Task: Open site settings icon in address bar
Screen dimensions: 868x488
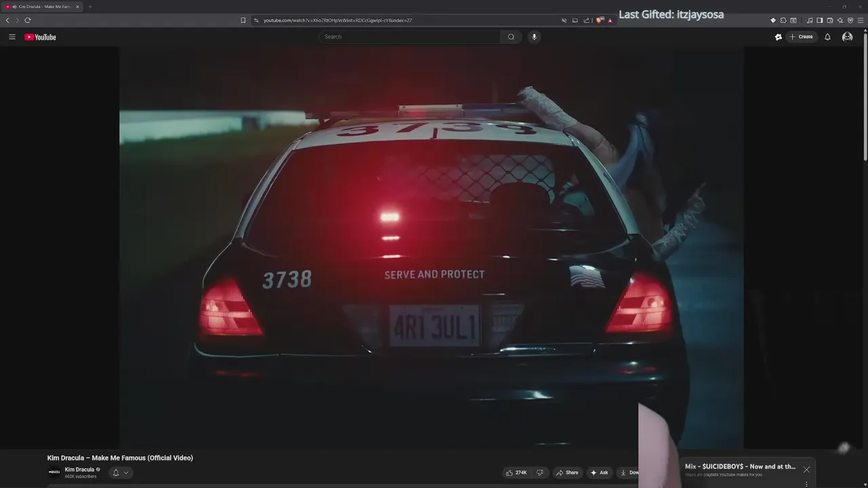Action: (x=256, y=20)
